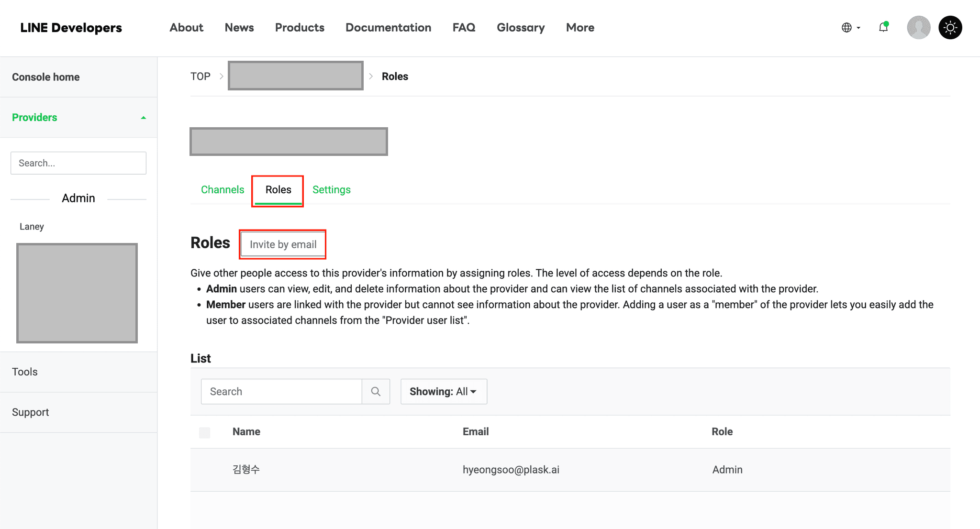Screen dimensions: 980x529
Task: Go to News page
Action: point(239,28)
